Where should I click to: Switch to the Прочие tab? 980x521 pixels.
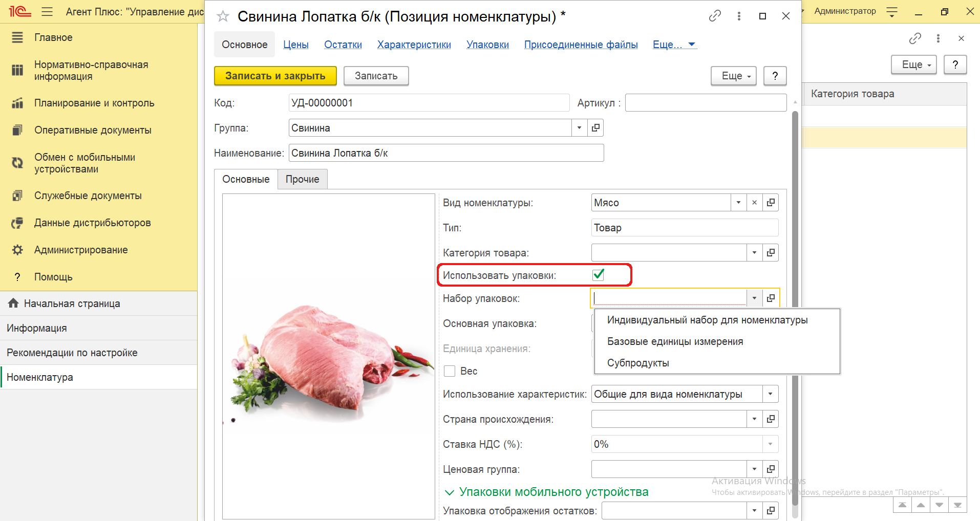pos(303,179)
